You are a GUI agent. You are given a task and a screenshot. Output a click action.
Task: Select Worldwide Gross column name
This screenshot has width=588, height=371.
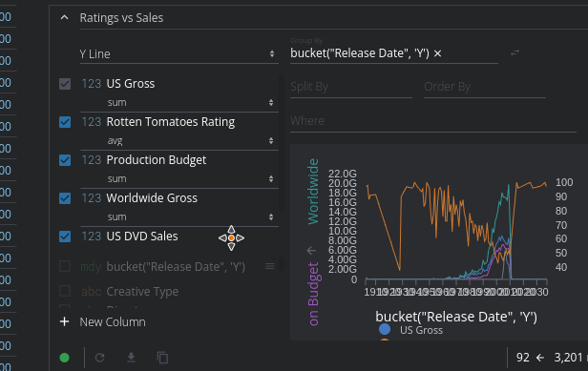[152, 197]
